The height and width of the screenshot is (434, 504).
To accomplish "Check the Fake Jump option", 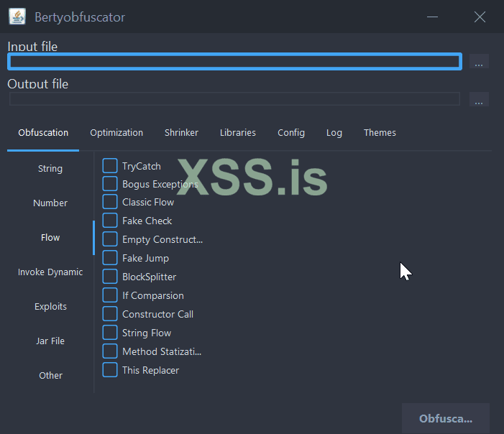I will point(110,258).
